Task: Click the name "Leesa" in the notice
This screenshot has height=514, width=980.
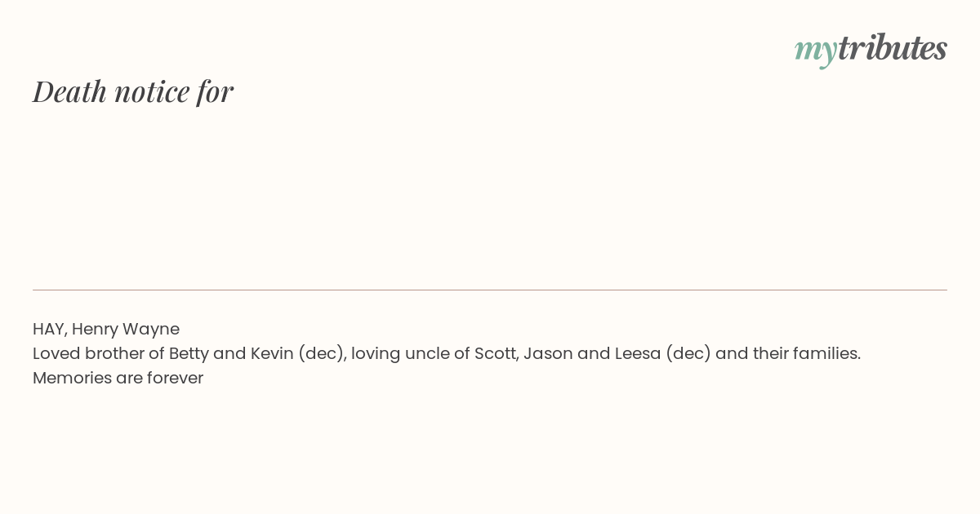Action: [x=637, y=353]
